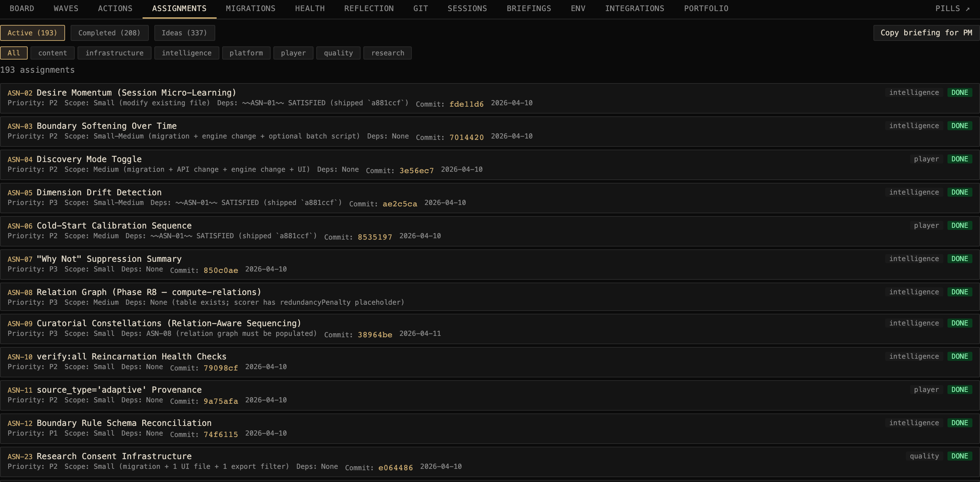Open ASN-10 verify:all Reincarnation Health Checks

490,362
